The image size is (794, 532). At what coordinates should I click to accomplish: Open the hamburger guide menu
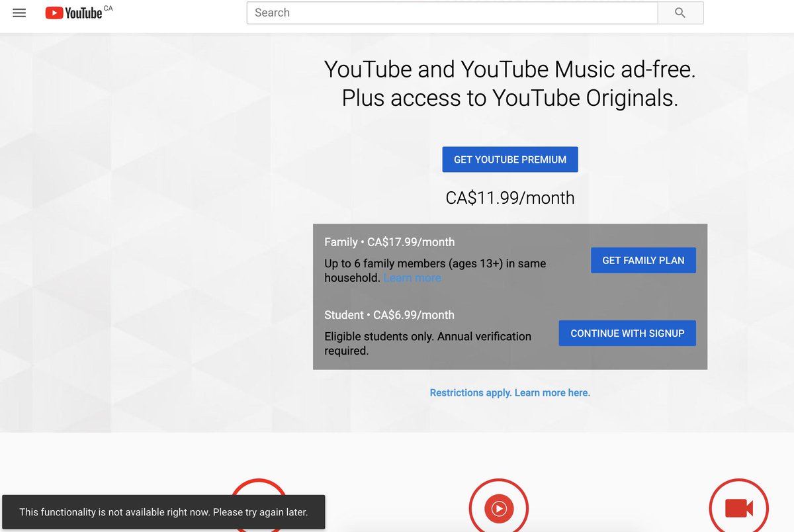click(19, 13)
